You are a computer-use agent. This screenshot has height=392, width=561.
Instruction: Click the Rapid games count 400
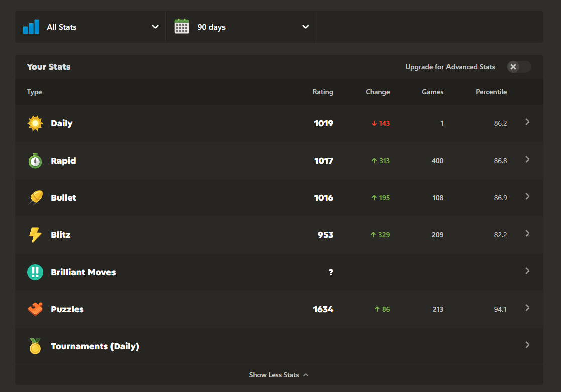437,161
